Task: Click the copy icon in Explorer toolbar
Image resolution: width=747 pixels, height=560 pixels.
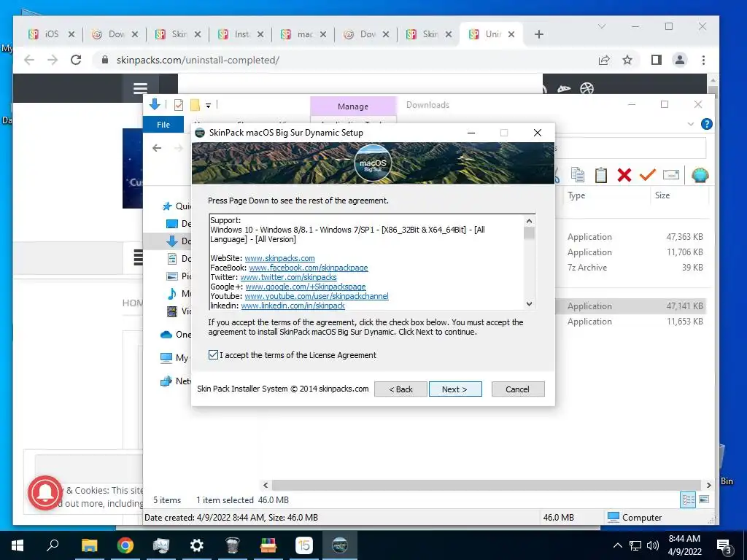Action: (578, 175)
